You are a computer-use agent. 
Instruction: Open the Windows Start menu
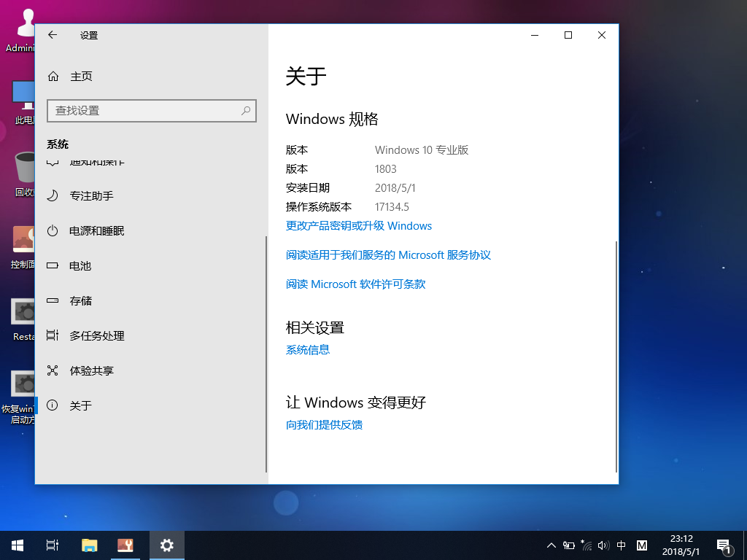pos(18,545)
